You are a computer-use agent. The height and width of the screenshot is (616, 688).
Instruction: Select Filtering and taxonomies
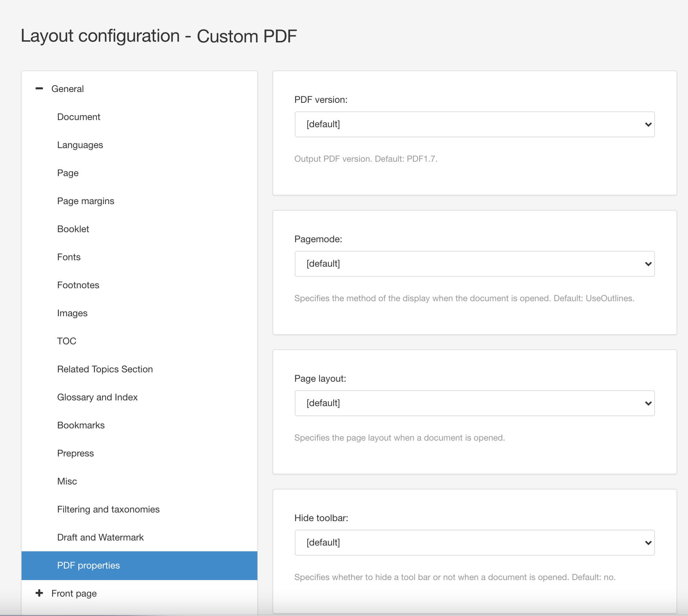click(108, 509)
